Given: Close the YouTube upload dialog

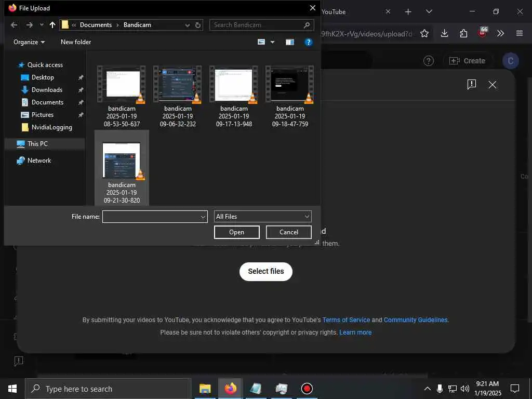Looking at the screenshot, I should 493,85.
